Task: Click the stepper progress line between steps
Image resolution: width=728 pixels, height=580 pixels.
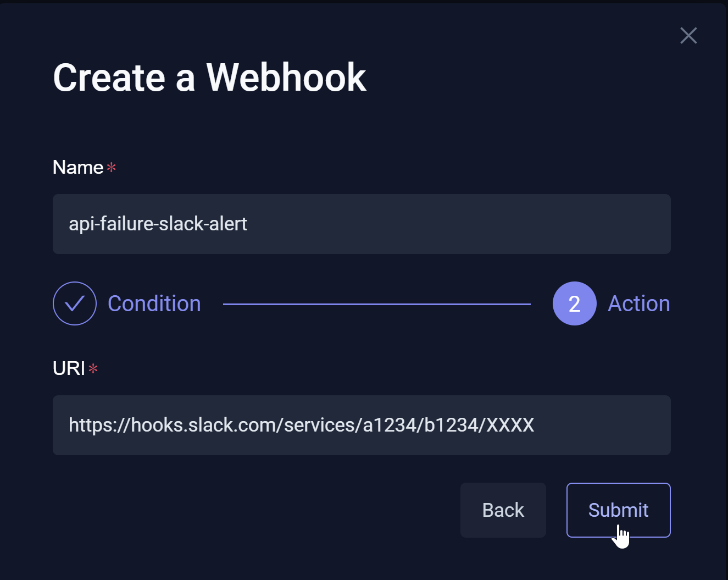Action: (377, 303)
